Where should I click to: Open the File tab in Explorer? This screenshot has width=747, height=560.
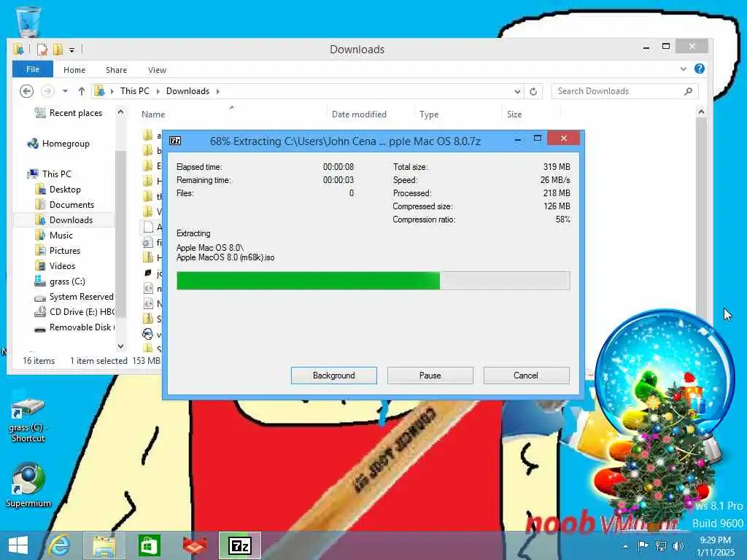pos(32,69)
